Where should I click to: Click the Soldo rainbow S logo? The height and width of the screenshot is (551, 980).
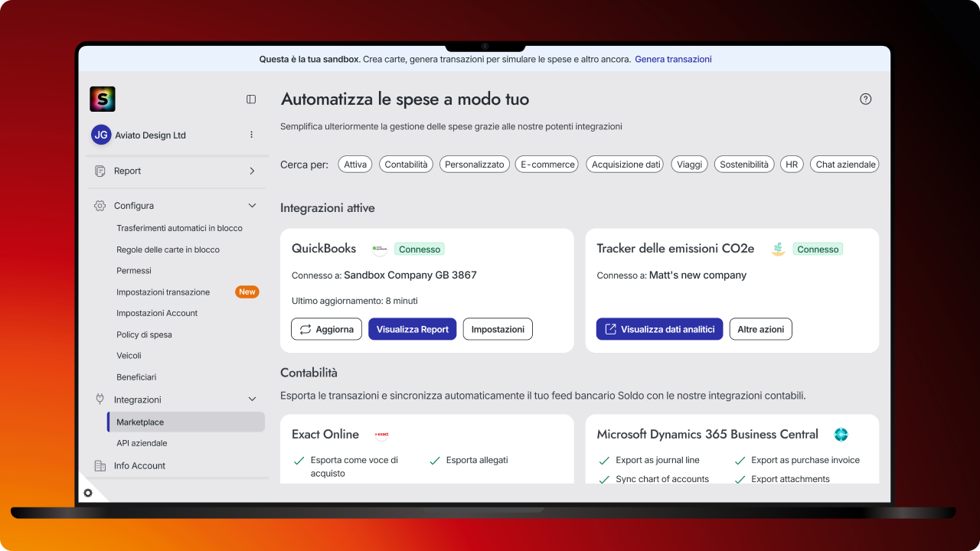pyautogui.click(x=103, y=99)
